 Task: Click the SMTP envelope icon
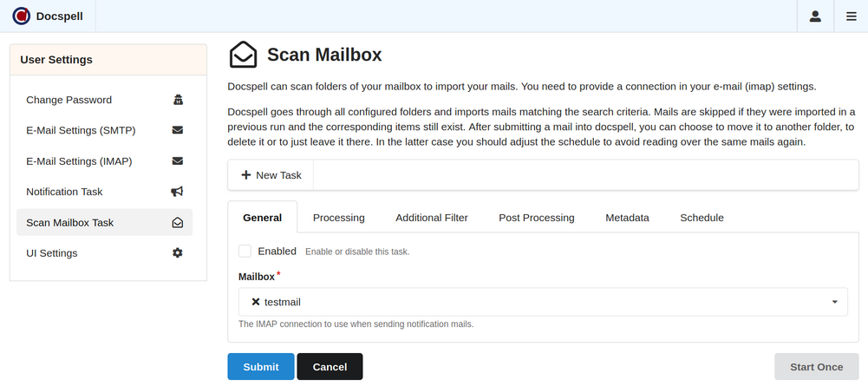pyautogui.click(x=178, y=131)
